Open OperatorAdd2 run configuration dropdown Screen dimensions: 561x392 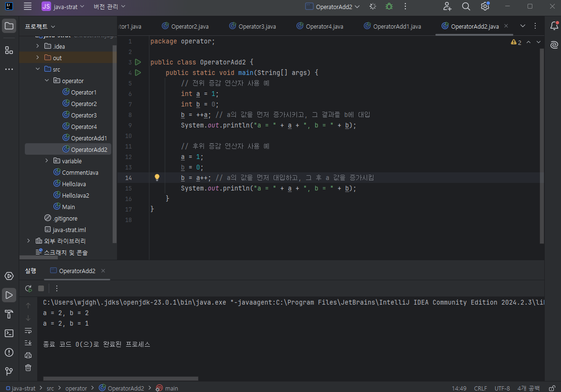332,6
